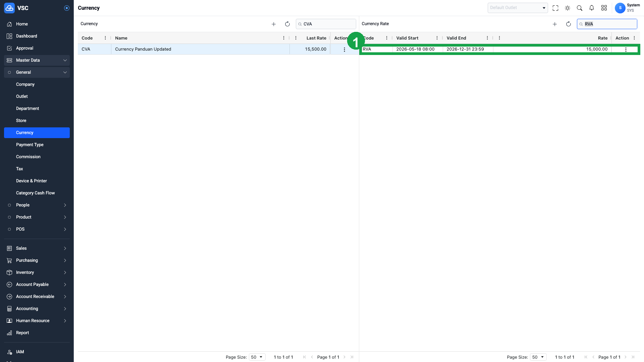Expand the Human Resource menu
Image resolution: width=644 pixels, height=362 pixels.
click(37, 321)
